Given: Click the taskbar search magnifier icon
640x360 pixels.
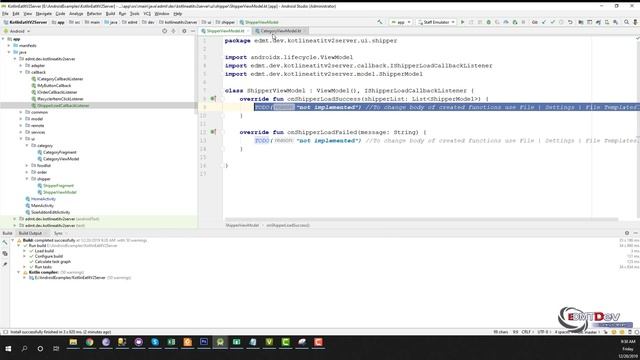Looking at the screenshot, I should pyautogui.click(x=24, y=349).
